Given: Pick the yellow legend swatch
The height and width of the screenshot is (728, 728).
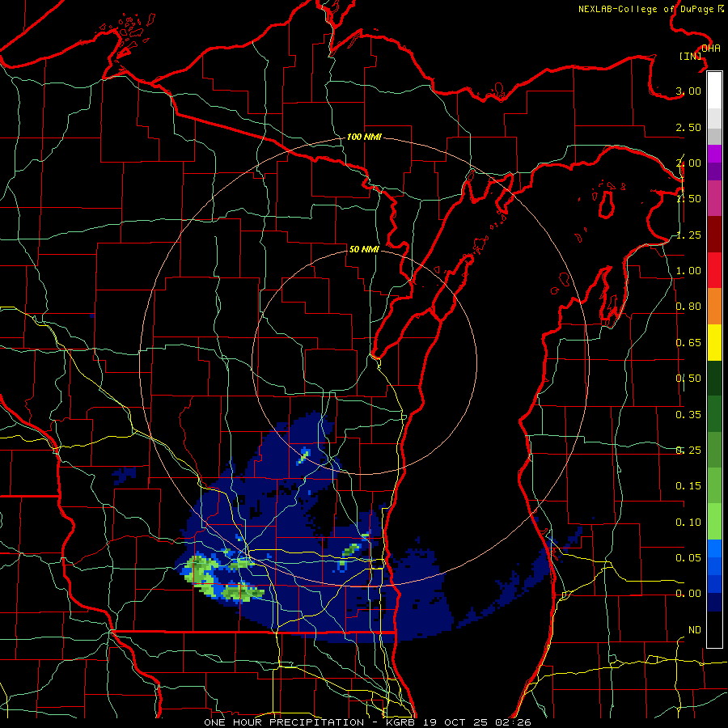Looking at the screenshot, I should click(714, 342).
